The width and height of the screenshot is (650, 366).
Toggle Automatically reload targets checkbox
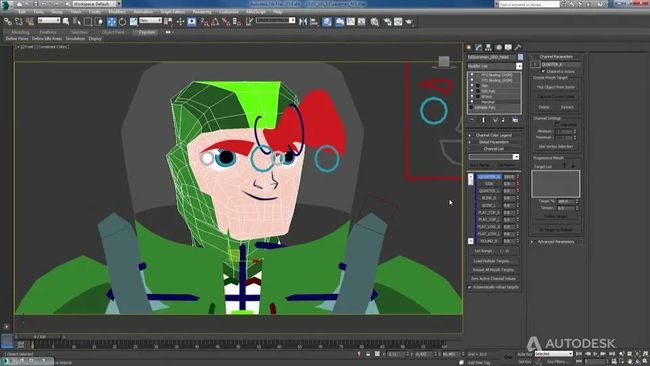(x=470, y=287)
